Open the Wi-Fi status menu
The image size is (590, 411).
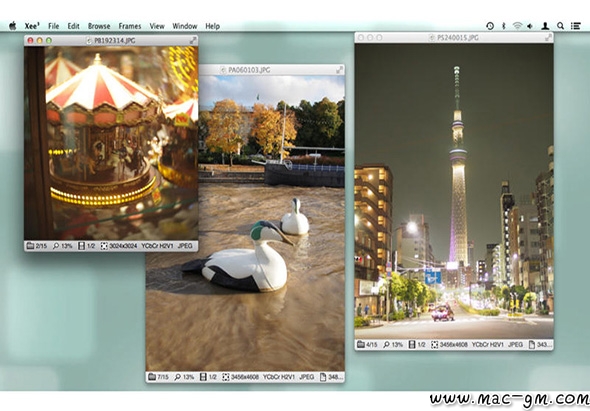coord(517,26)
